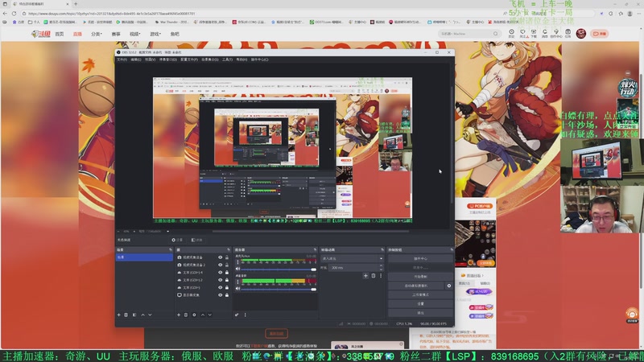This screenshot has width=644, height=362.
Task: Click 启动虚拟摄像机 button
Action: coord(415,286)
